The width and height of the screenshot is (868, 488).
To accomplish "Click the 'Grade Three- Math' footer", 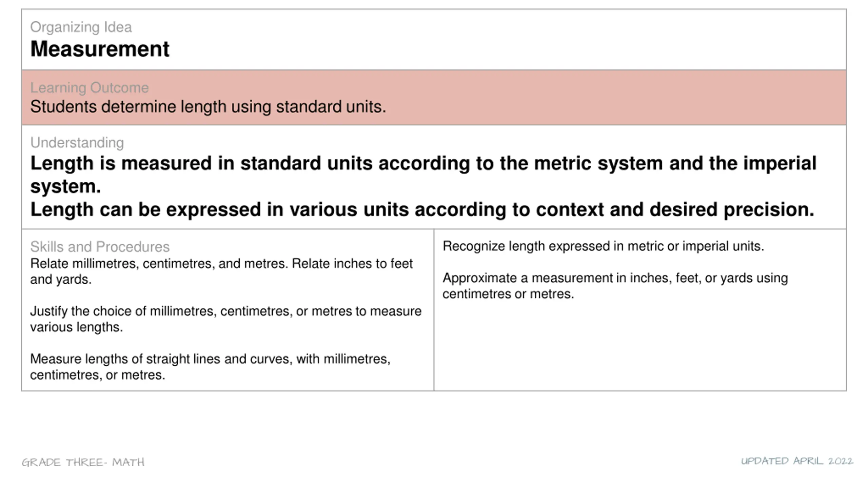I will pos(83,462).
